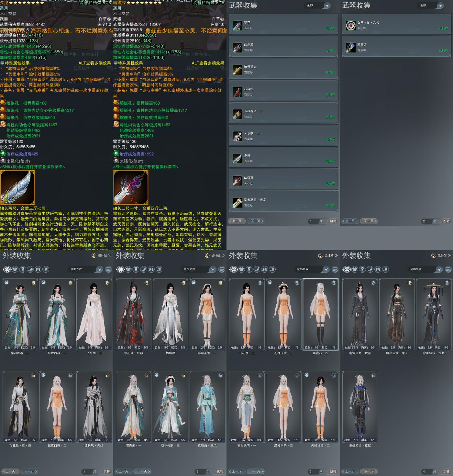Click the 甜蜜夏日·无相 weapon icon
The image size is (453, 476).
point(350,25)
